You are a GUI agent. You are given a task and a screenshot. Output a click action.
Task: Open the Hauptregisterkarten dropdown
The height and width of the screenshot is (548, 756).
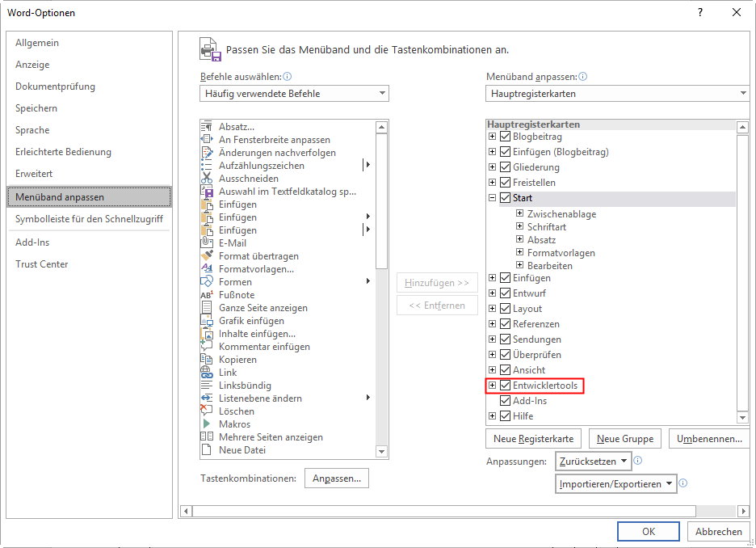[618, 94]
